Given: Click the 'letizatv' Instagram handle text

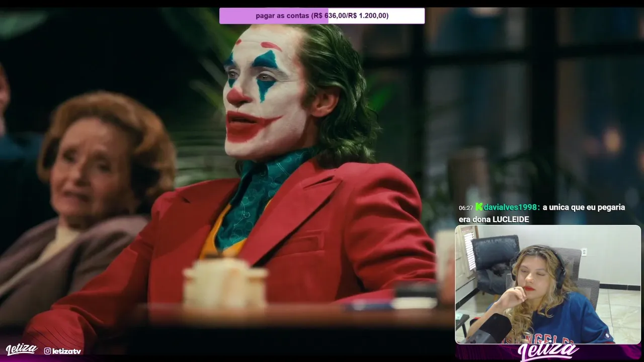Looking at the screenshot, I should tap(66, 351).
